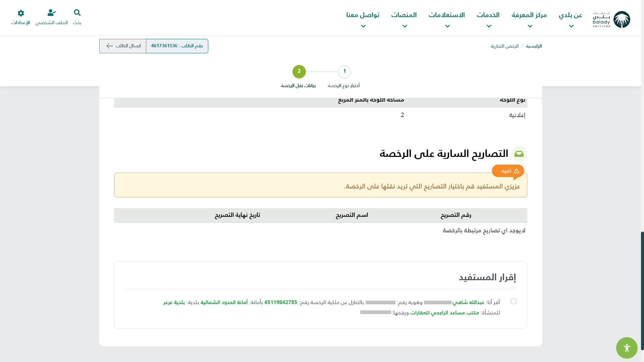Screen dimensions: 644x362
Task: Open الرخص التجارية breadcrumb link
Action: click(504, 46)
